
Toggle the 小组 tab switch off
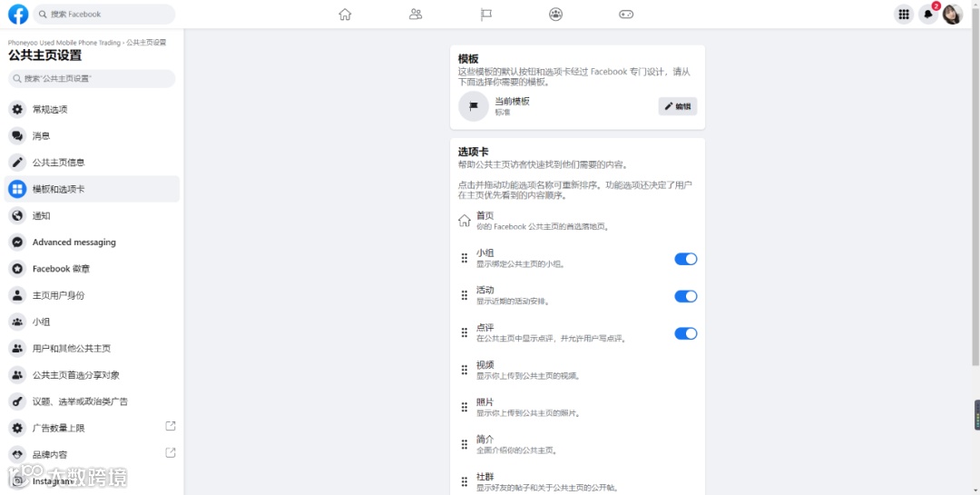click(x=686, y=259)
